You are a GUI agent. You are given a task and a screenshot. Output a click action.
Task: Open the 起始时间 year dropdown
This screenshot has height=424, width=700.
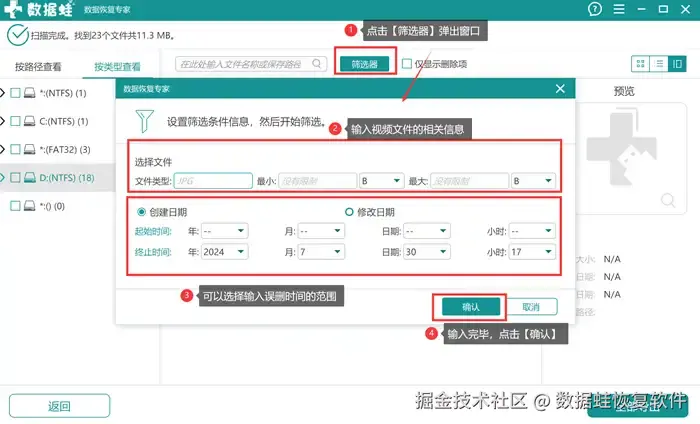pos(225,231)
